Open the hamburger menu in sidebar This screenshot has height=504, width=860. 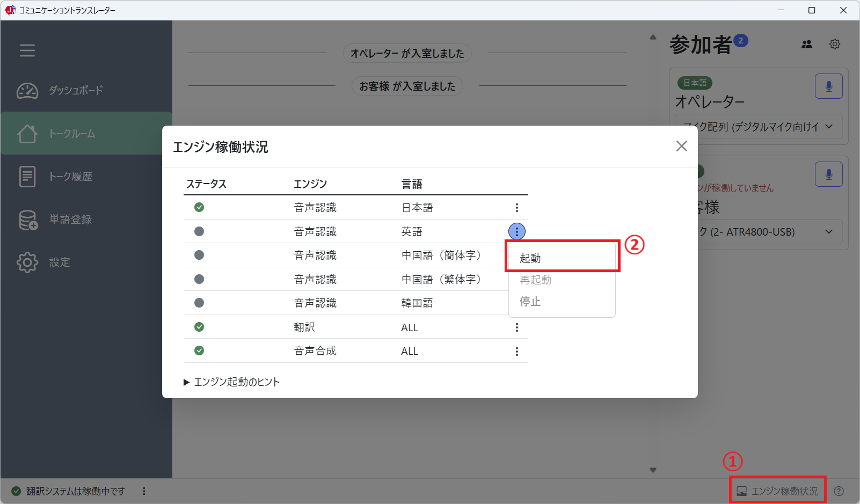27,50
